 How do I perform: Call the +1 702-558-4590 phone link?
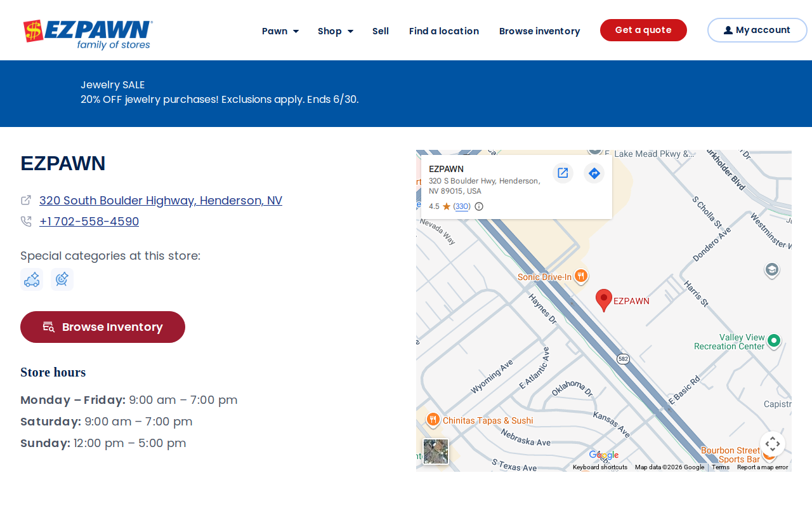click(89, 222)
